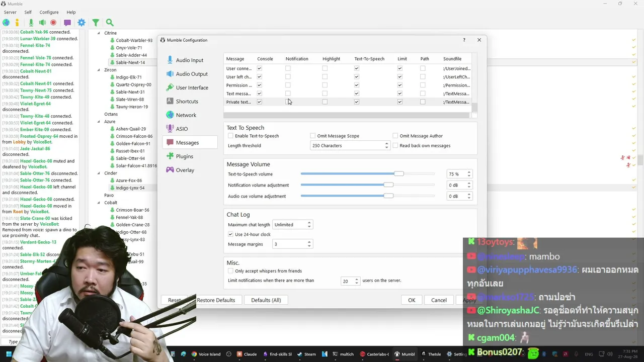Open settings with the blue gear icon
The width and height of the screenshot is (644, 362).
click(x=82, y=23)
